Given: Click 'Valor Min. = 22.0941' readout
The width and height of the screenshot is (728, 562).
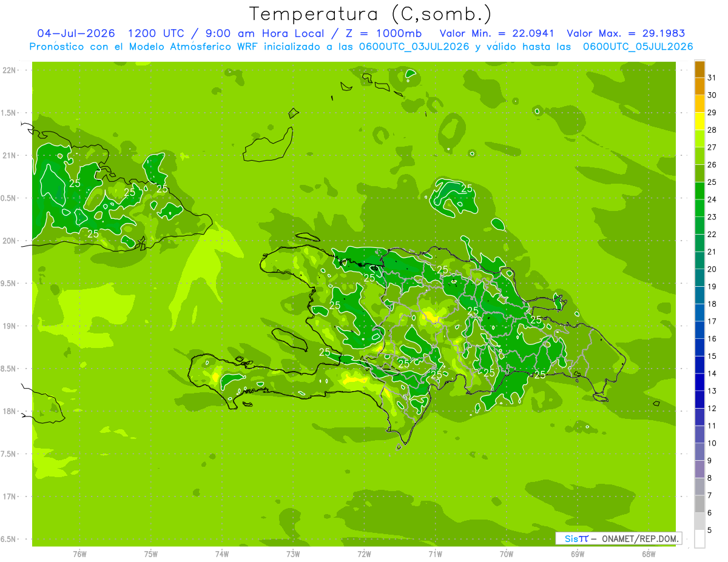Looking at the screenshot, I should click(497, 33).
